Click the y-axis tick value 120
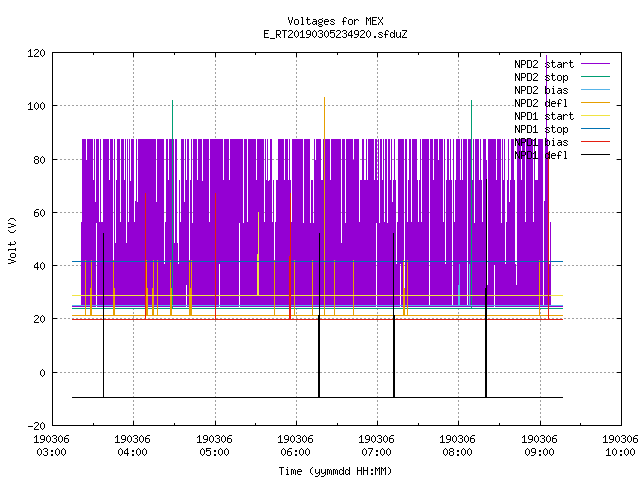This screenshot has height=480, width=640. point(36,53)
